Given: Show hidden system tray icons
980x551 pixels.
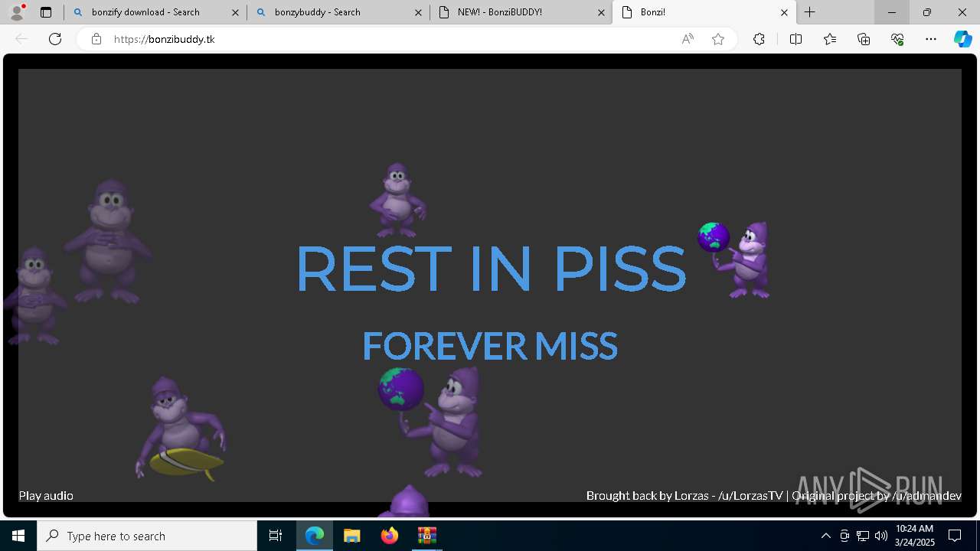Looking at the screenshot, I should pyautogui.click(x=825, y=536).
